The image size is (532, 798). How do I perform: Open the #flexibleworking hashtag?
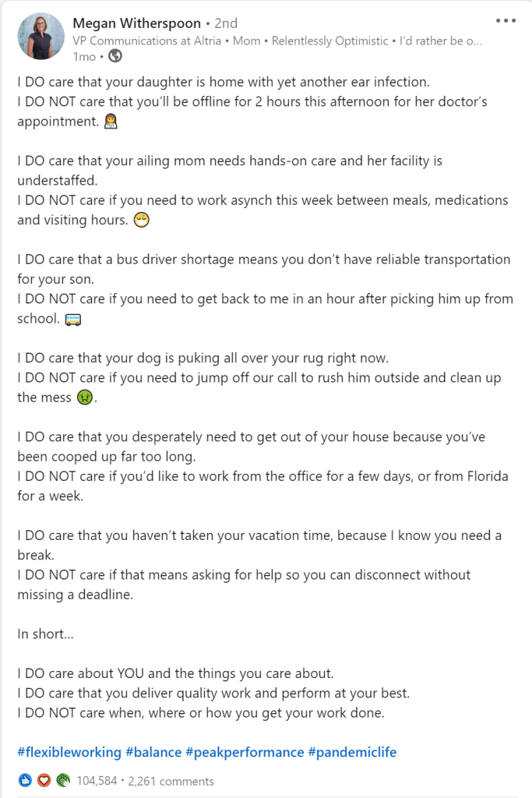click(x=69, y=752)
